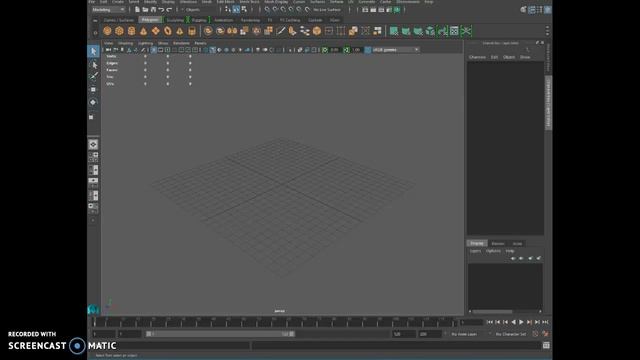
Task: Create a polygon torus from the shelf
Action: pyautogui.click(x=168, y=31)
